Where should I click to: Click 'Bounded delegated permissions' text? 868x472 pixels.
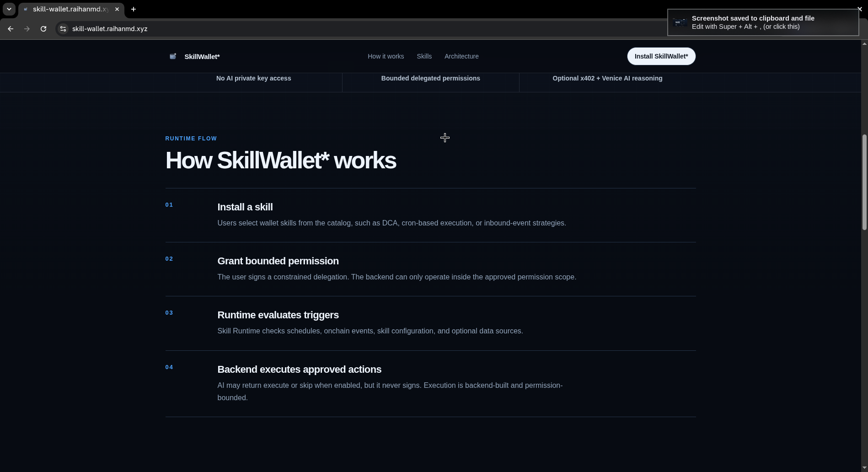pos(430,78)
